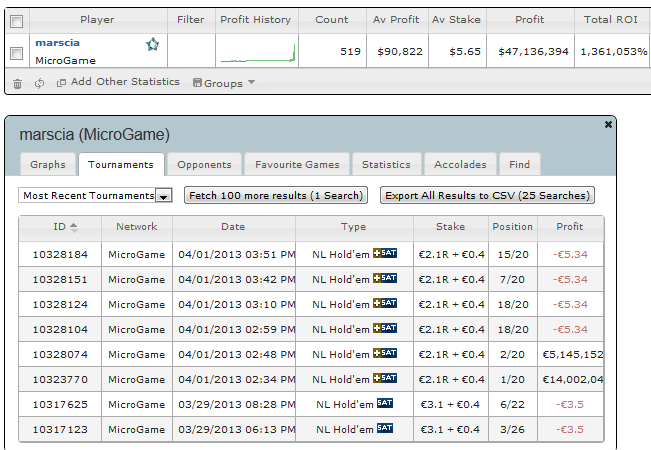The width and height of the screenshot is (651, 450).
Task: Click the SAT badge in row 10317625
Action: tap(385, 403)
